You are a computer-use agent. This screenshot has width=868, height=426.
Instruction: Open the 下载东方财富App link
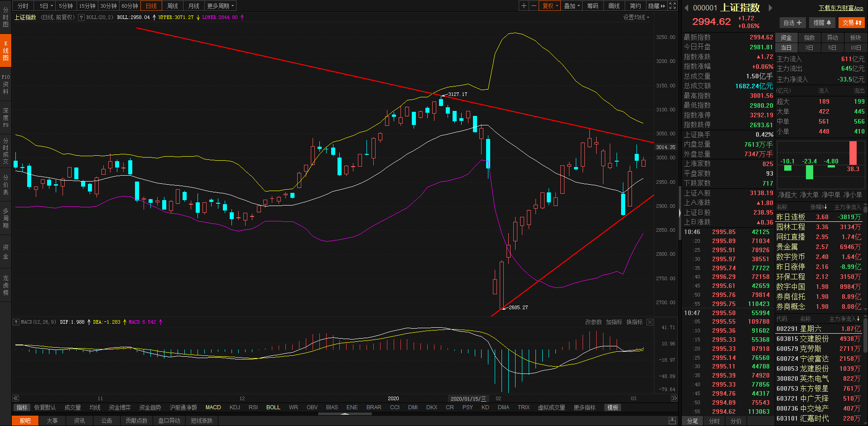point(841,8)
